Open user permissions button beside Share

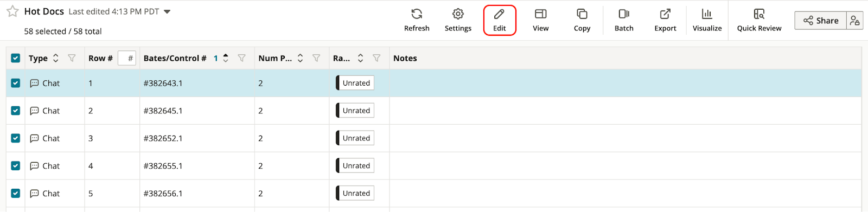tap(855, 21)
